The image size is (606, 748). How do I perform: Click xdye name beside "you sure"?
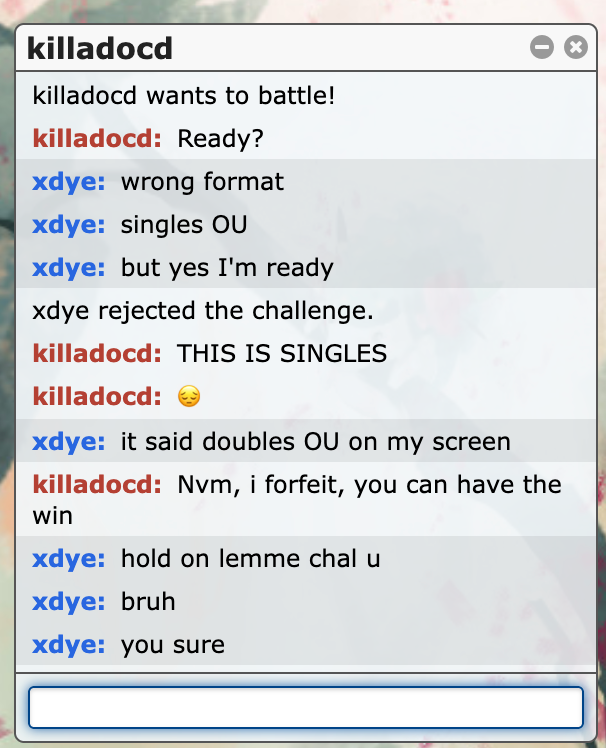click(69, 644)
